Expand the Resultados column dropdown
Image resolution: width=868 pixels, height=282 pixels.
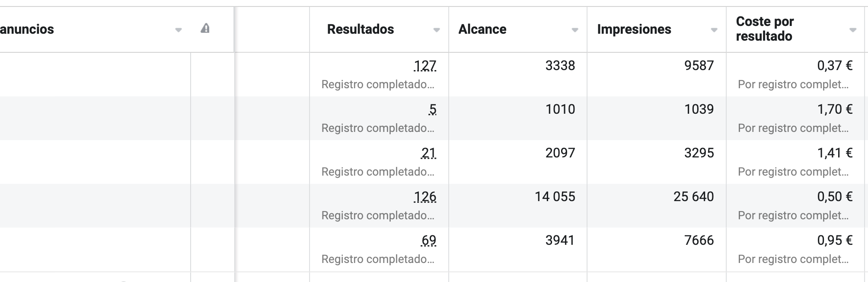pyautogui.click(x=437, y=30)
